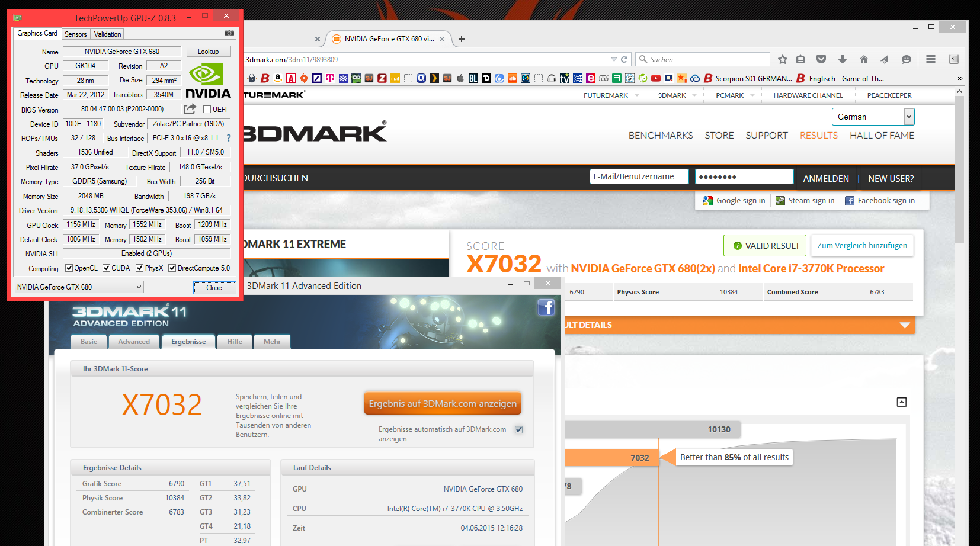Image resolution: width=980 pixels, height=546 pixels.
Task: Toggle the UEFI checkbox in GPU-Z
Action: [x=207, y=110]
